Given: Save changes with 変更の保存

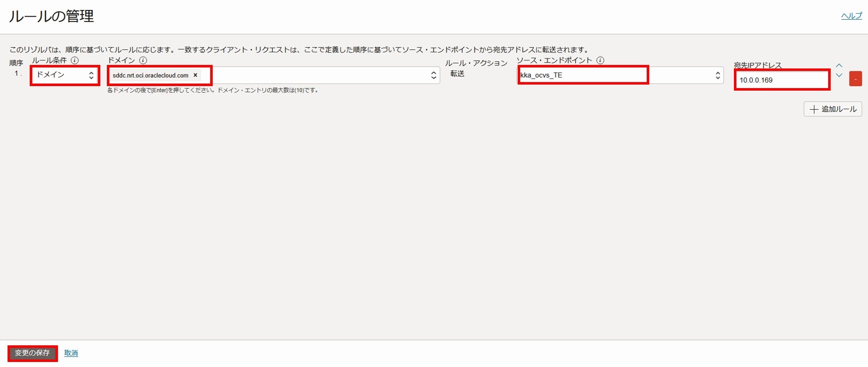Looking at the screenshot, I should click(32, 353).
